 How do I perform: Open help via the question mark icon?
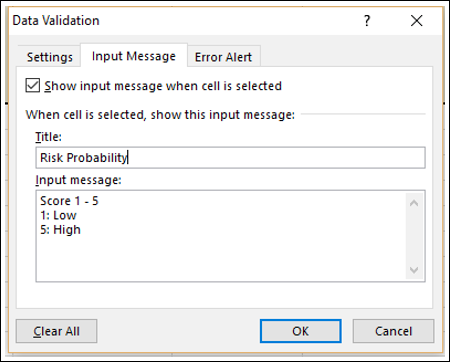(x=367, y=21)
